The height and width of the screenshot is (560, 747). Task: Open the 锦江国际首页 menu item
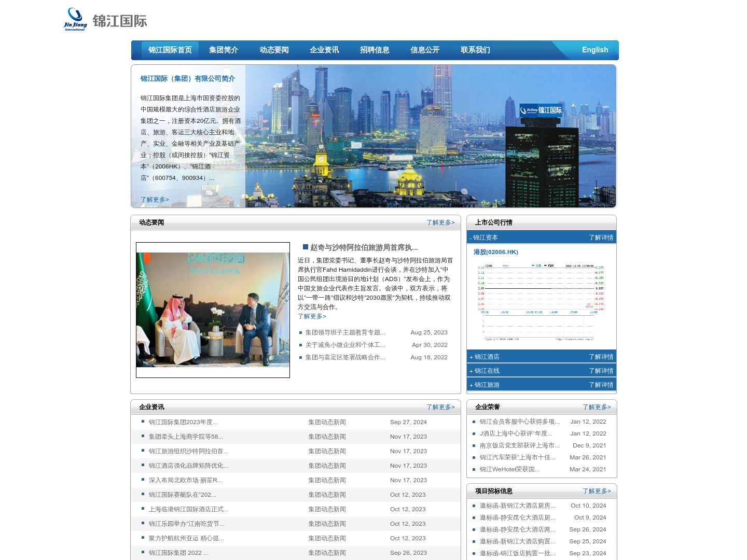point(170,50)
